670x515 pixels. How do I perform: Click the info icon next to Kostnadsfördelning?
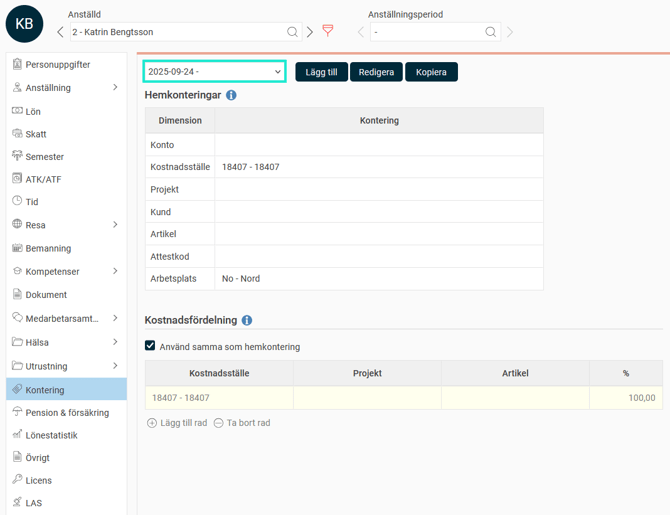point(247,321)
